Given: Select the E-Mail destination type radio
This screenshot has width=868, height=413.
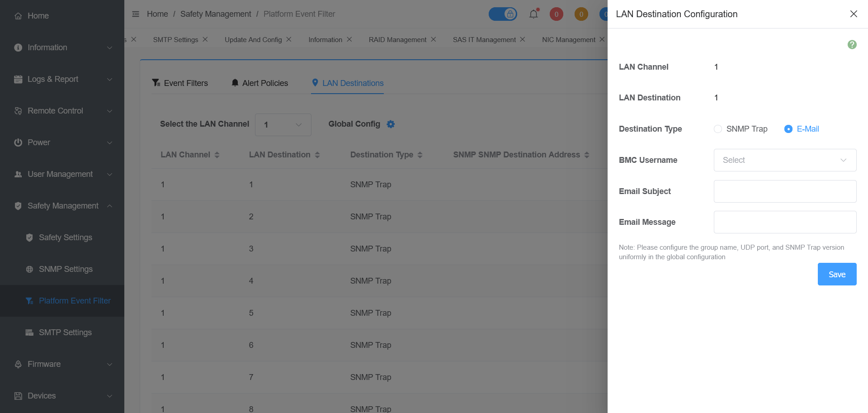Looking at the screenshot, I should (x=788, y=129).
